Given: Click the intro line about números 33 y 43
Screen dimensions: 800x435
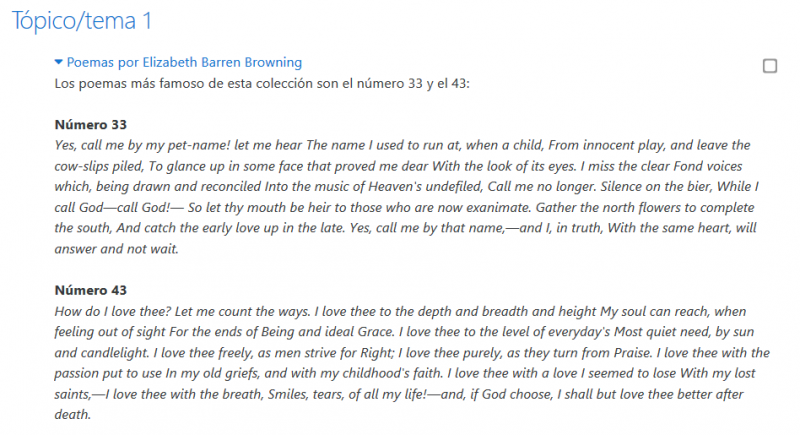Looking at the screenshot, I should pyautogui.click(x=262, y=82).
